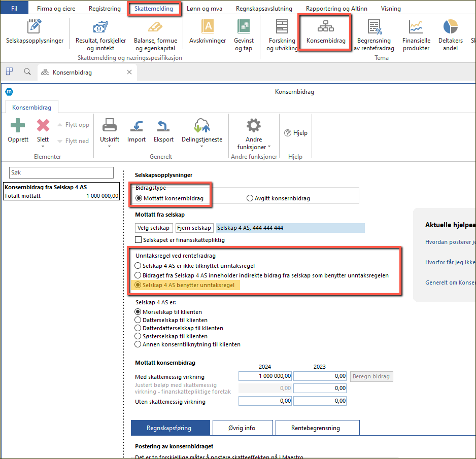Click the search magnifier icon beside tabs
This screenshot has height=459, width=476.
click(27, 72)
